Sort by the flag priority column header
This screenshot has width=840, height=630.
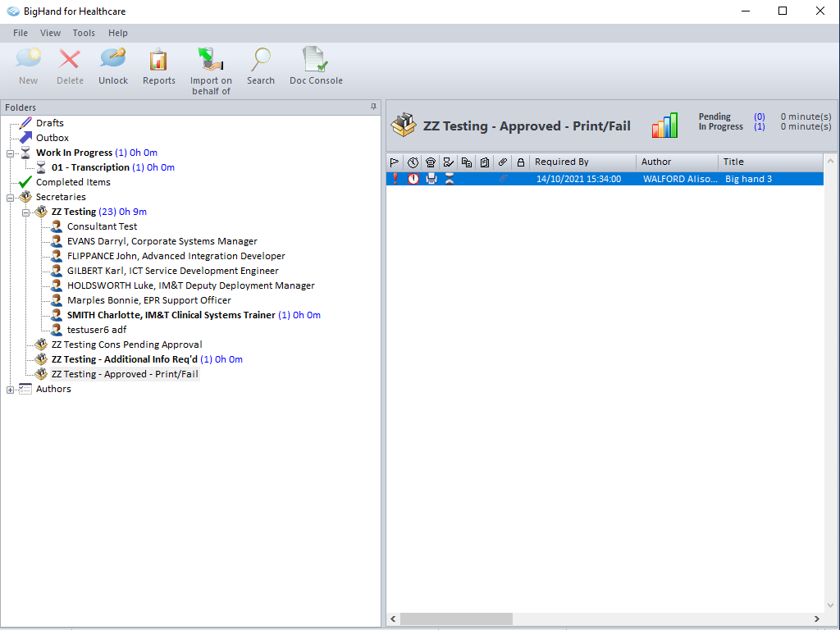click(x=395, y=162)
